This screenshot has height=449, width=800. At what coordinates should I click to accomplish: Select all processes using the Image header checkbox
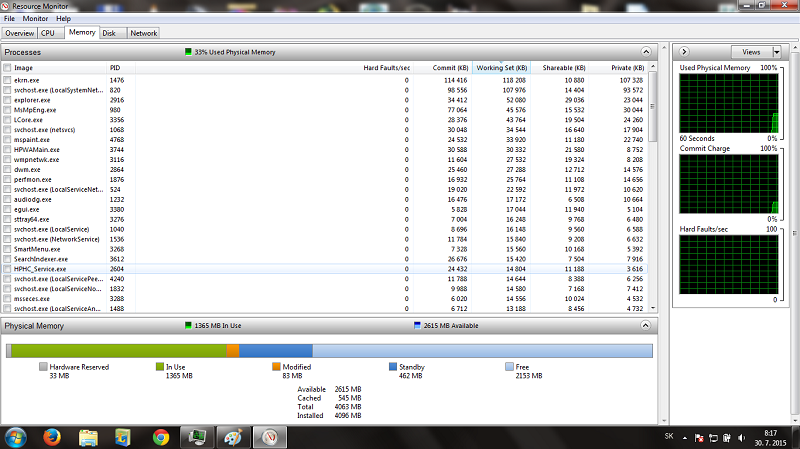tap(8, 68)
